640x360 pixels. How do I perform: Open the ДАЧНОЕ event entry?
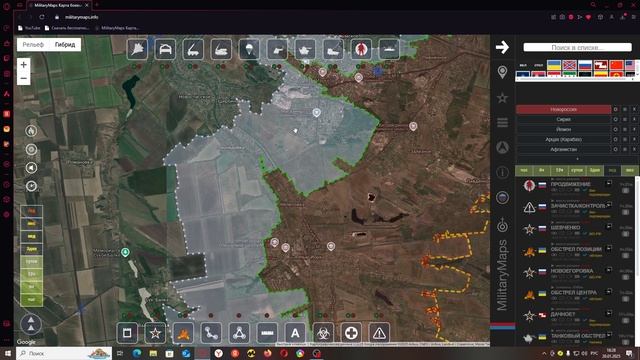tap(563, 314)
